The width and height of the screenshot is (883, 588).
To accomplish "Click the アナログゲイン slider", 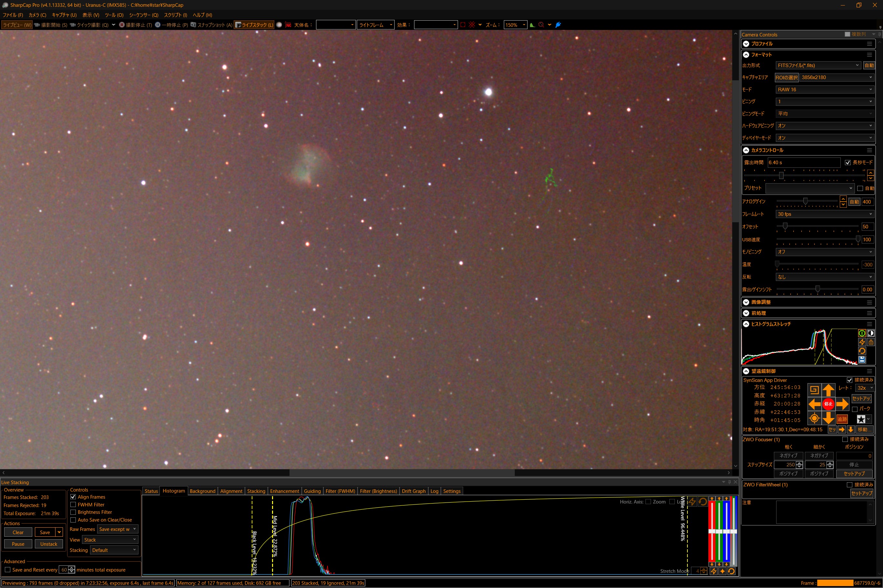I will click(x=805, y=202).
